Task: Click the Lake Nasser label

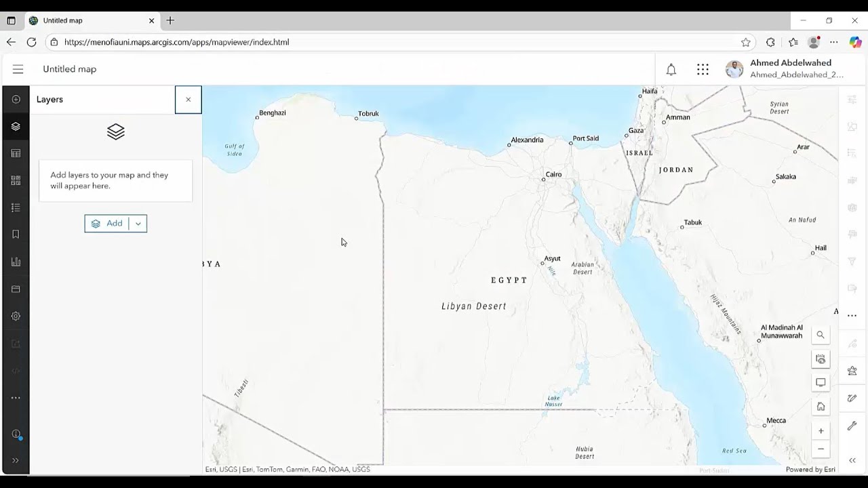Action: (x=554, y=401)
